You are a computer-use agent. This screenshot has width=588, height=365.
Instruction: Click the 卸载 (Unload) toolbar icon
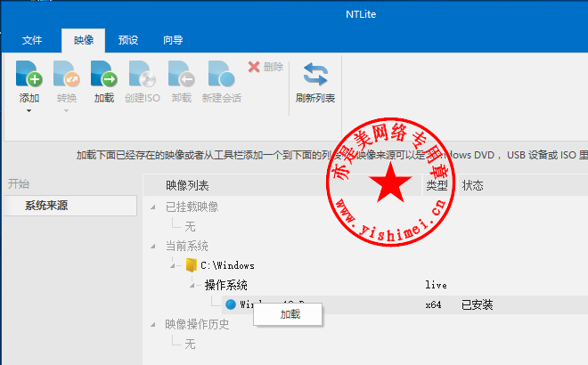tap(182, 74)
